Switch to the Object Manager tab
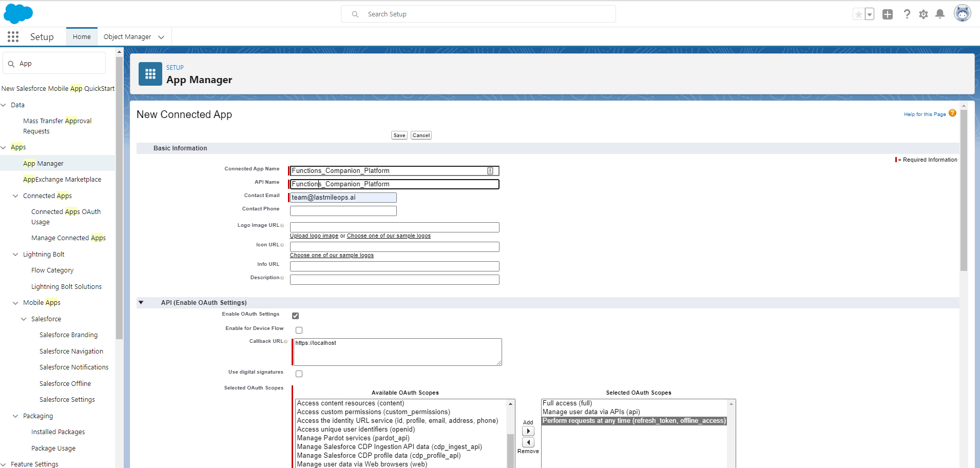 tap(127, 36)
